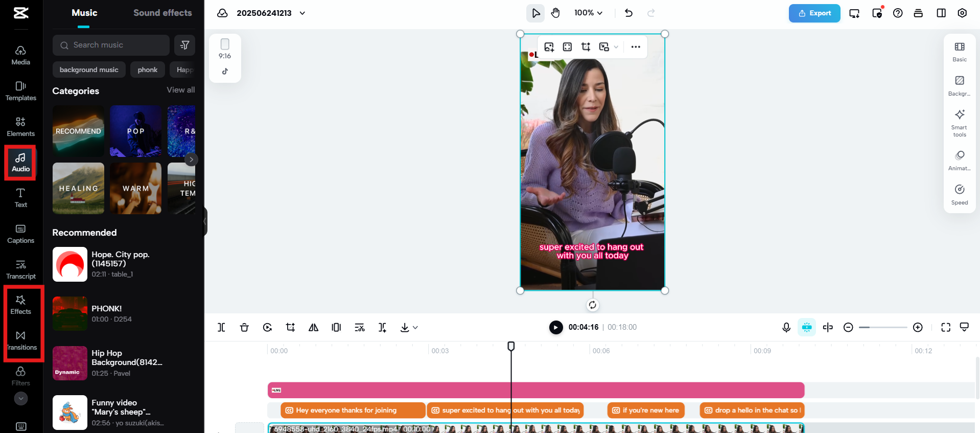Screen dimensions: 980x433
Task: Play the timeline preview
Action: click(x=556, y=327)
